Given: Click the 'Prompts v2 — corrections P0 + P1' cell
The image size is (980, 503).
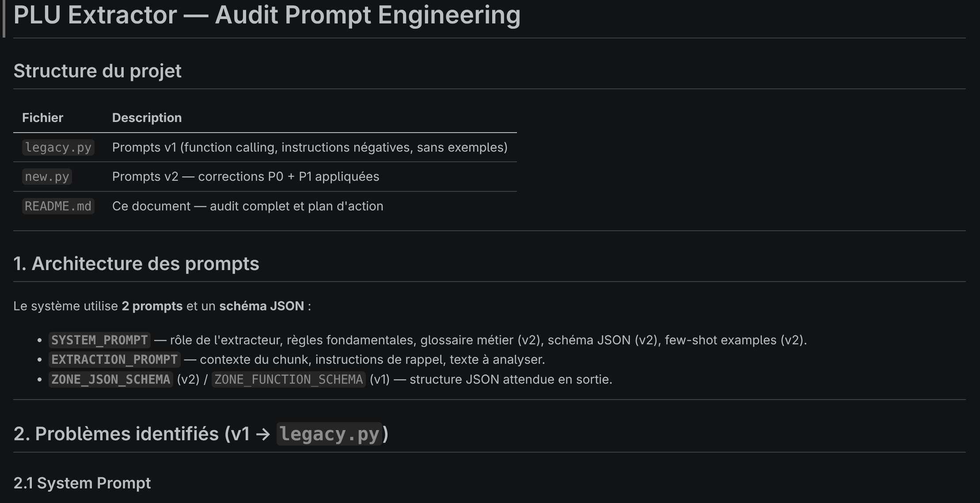Looking at the screenshot, I should pos(245,177).
